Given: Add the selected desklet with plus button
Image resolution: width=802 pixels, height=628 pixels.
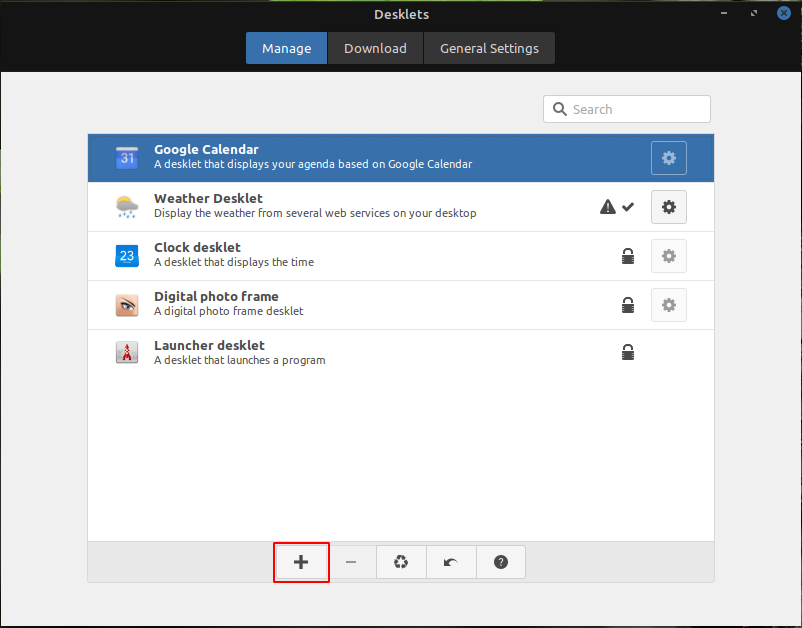Looking at the screenshot, I should pyautogui.click(x=301, y=562).
